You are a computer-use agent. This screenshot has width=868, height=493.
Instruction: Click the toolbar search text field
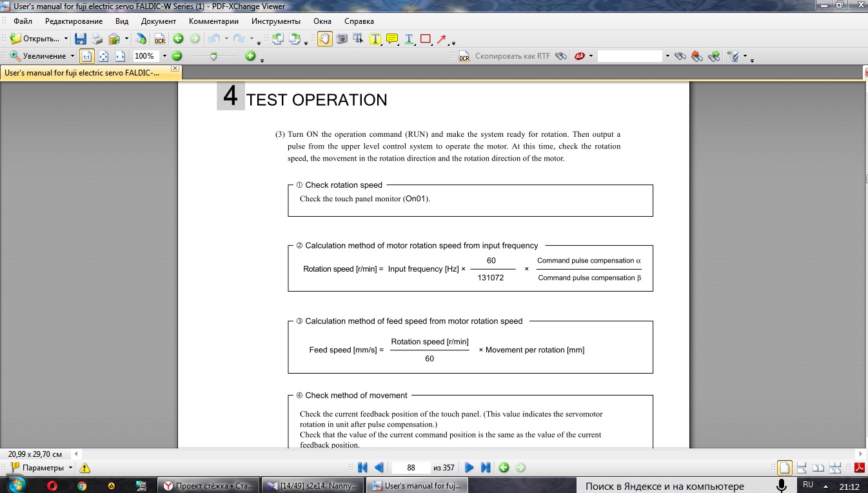click(x=630, y=56)
